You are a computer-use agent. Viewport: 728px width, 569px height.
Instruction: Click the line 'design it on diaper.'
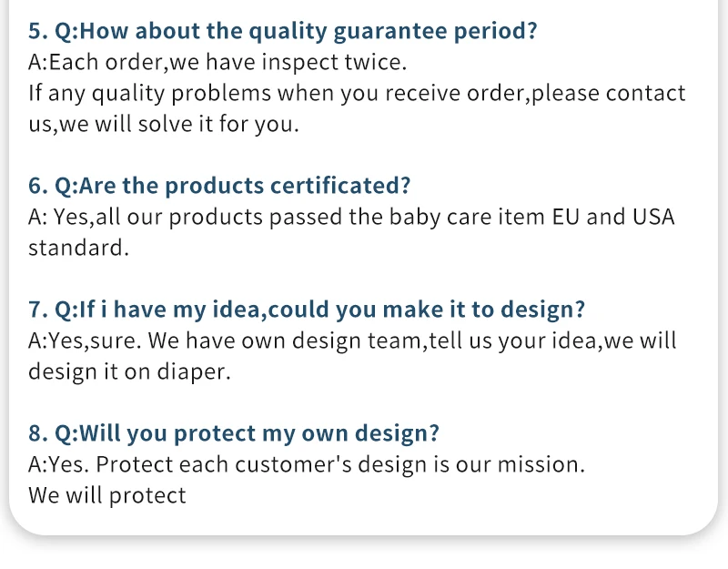pyautogui.click(x=129, y=372)
